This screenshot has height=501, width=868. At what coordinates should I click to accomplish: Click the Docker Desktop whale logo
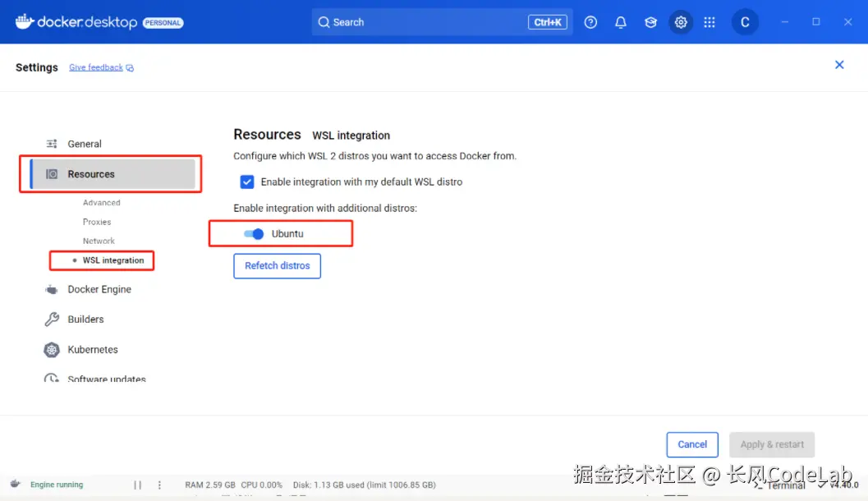tap(25, 21)
